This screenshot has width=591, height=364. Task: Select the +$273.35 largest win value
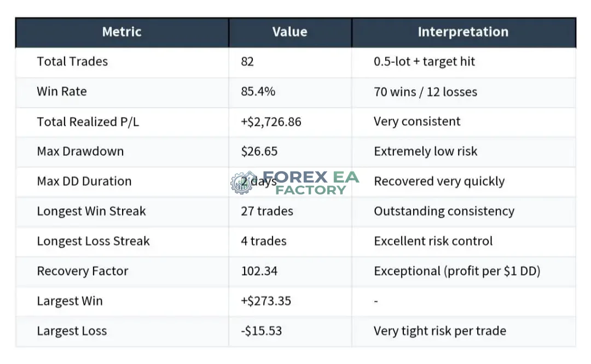pyautogui.click(x=266, y=301)
